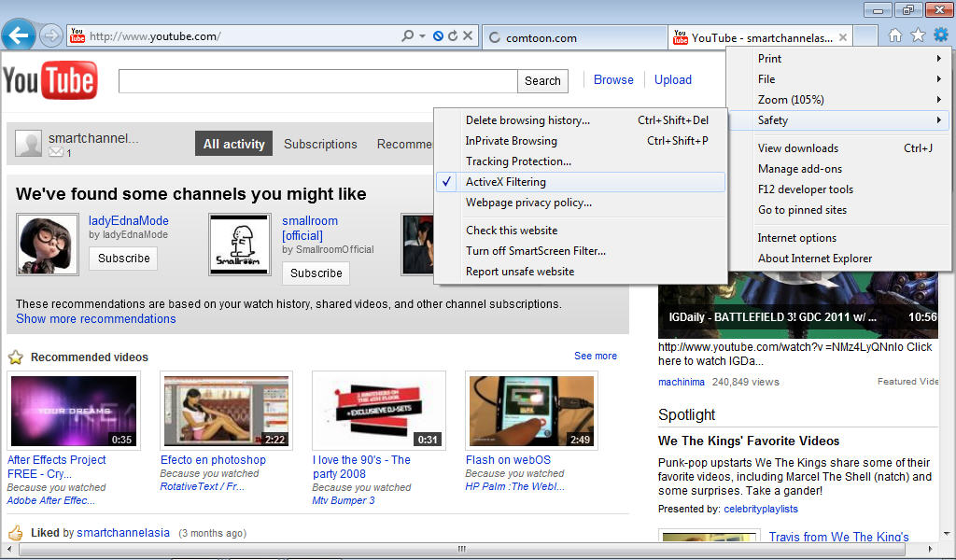Go back with the browser back arrow

tap(19, 35)
